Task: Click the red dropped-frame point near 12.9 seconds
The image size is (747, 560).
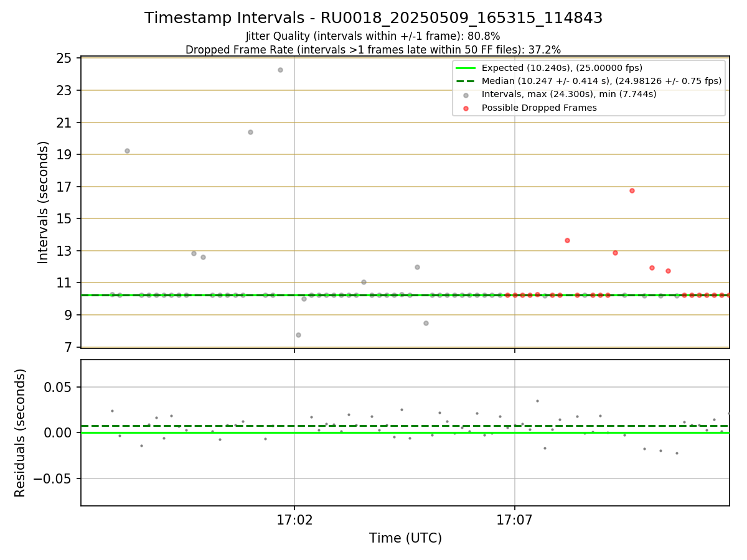Action: point(615,253)
